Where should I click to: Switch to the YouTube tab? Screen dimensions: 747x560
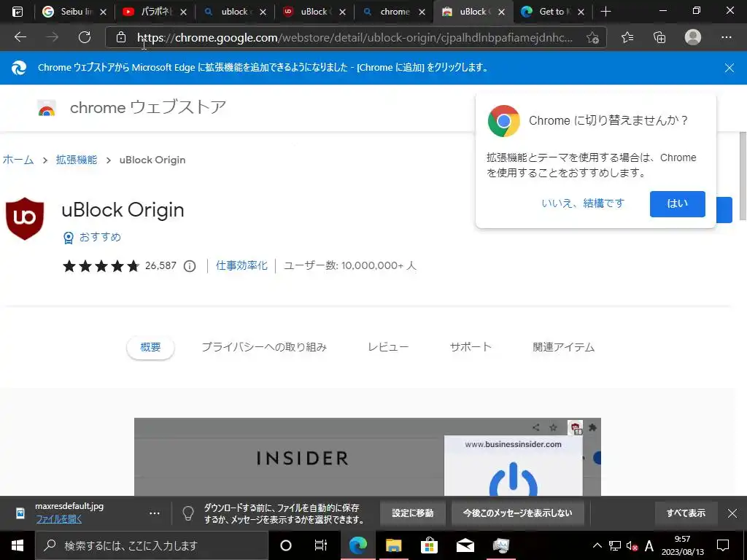pyautogui.click(x=154, y=12)
